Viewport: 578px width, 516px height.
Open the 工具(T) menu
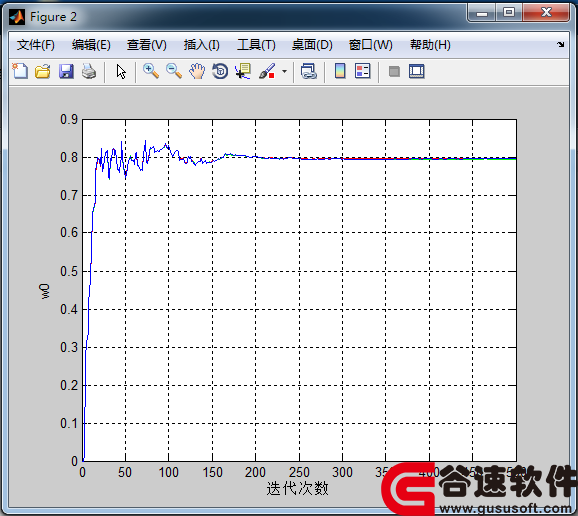click(256, 45)
